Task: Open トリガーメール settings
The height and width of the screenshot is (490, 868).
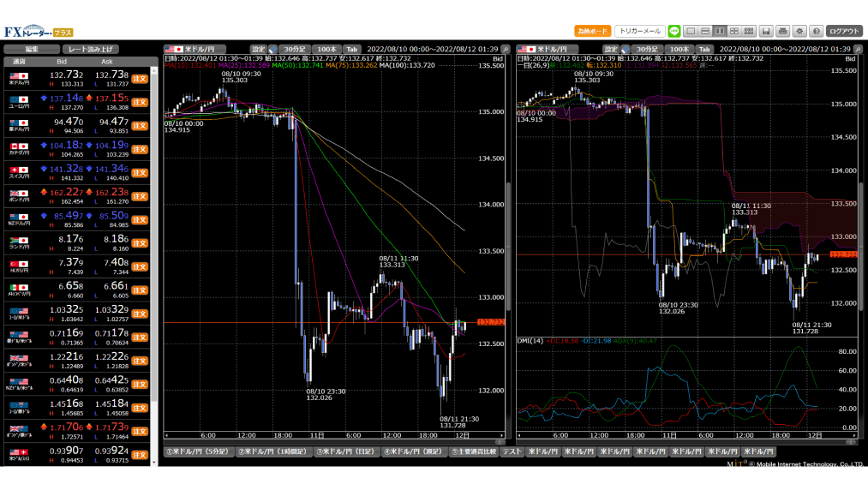Action: click(639, 32)
